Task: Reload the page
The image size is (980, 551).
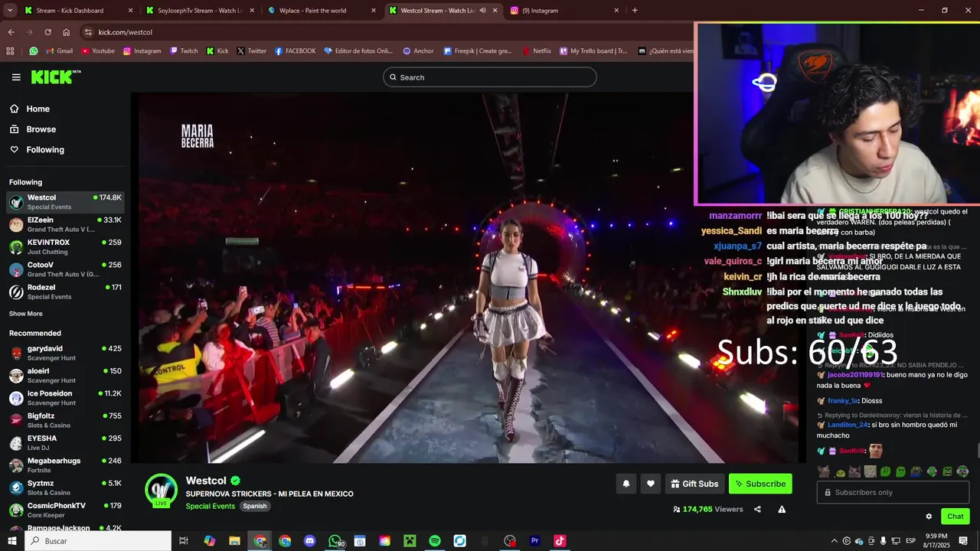Action: click(x=47, y=32)
